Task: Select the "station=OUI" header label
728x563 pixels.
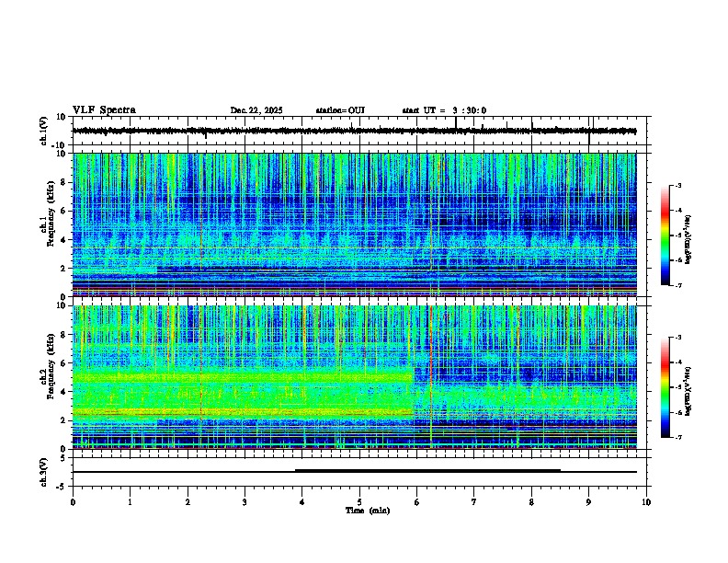Action: (x=340, y=110)
